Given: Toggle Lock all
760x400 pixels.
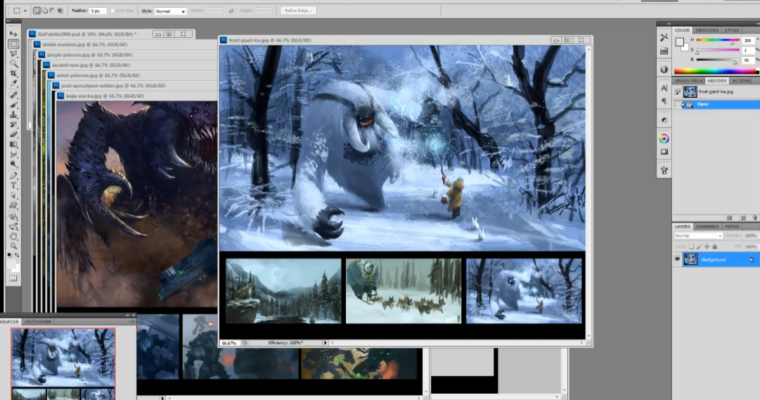Looking at the screenshot, I should click(x=714, y=247).
